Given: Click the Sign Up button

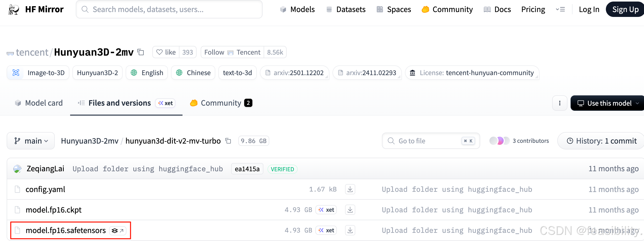Looking at the screenshot, I should [x=625, y=9].
